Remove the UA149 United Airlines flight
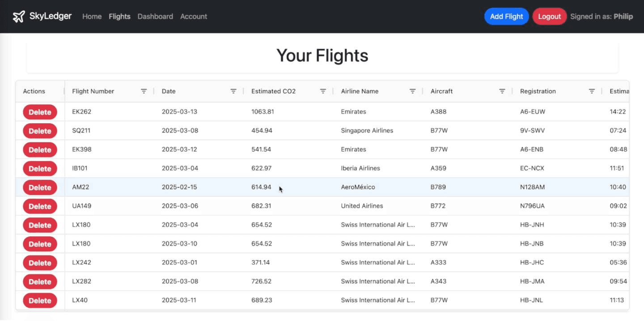 [40, 206]
